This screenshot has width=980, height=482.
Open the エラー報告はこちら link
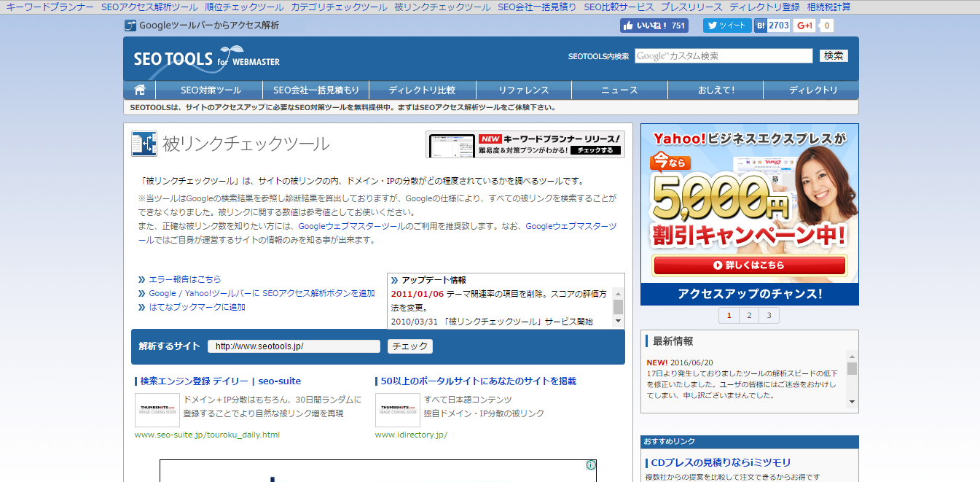184,279
